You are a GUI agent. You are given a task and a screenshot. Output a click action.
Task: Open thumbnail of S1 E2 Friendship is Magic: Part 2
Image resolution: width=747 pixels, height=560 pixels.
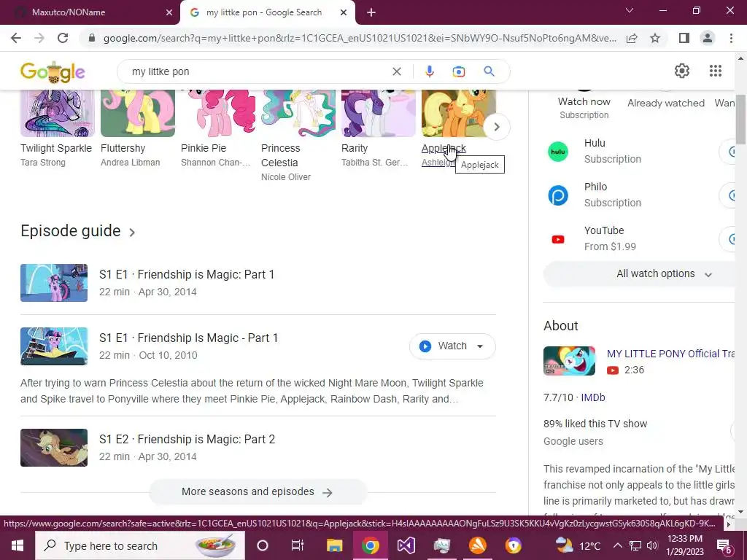[54, 448]
